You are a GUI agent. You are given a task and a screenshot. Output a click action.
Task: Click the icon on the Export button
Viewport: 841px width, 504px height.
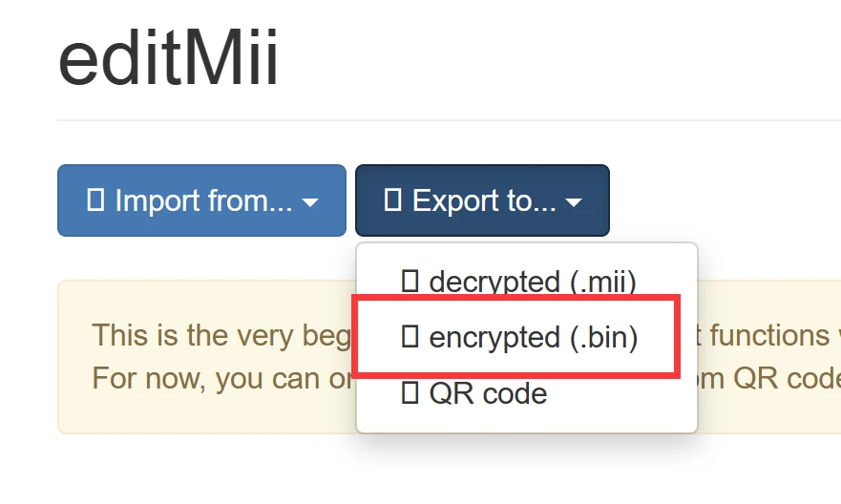[392, 200]
